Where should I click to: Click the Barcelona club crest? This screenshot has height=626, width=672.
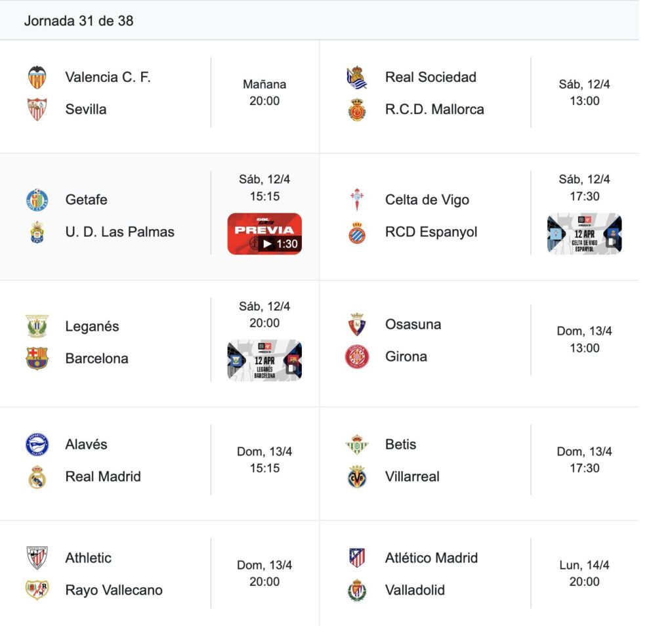pyautogui.click(x=37, y=358)
